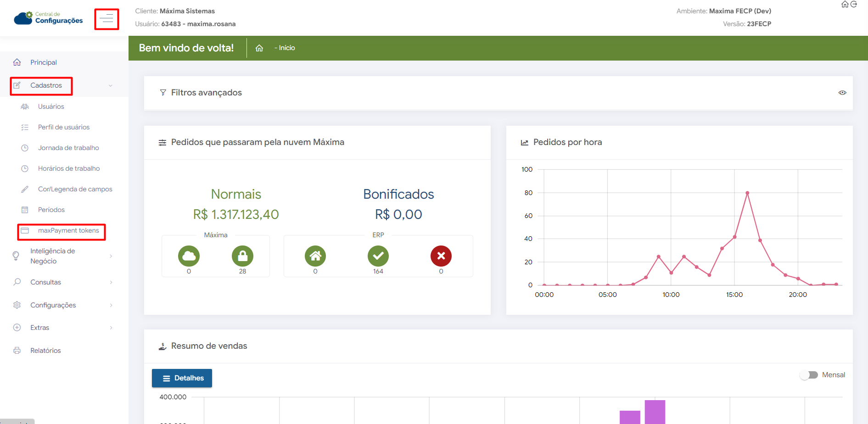Screen dimensions: 868x424
Task: Click the peak data point on hourly chart
Action: 747,193
